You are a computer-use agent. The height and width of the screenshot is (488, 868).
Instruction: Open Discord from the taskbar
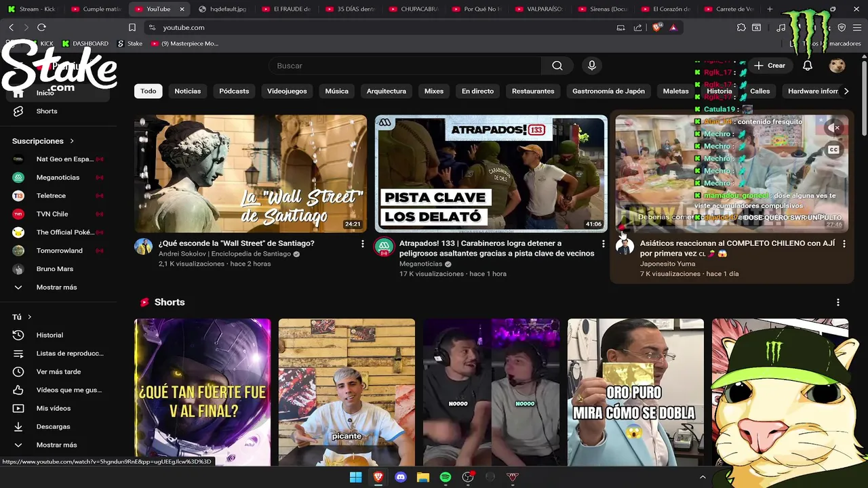pos(400,477)
